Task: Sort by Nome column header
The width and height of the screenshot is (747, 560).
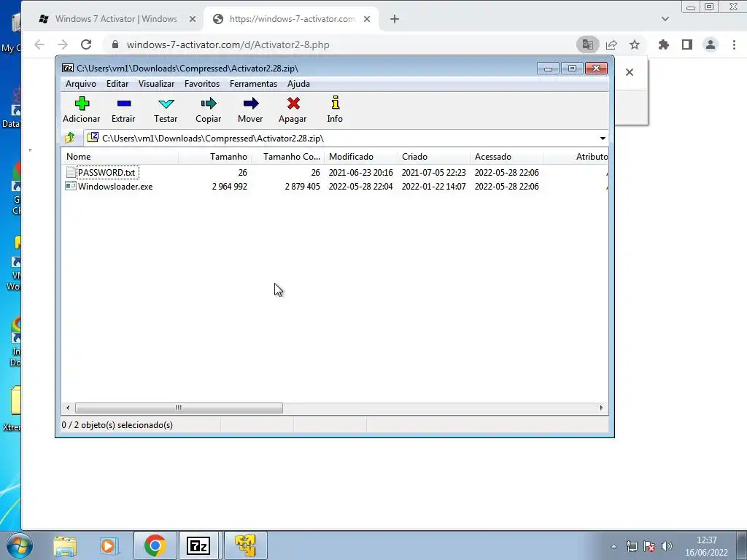Action: coord(120,157)
